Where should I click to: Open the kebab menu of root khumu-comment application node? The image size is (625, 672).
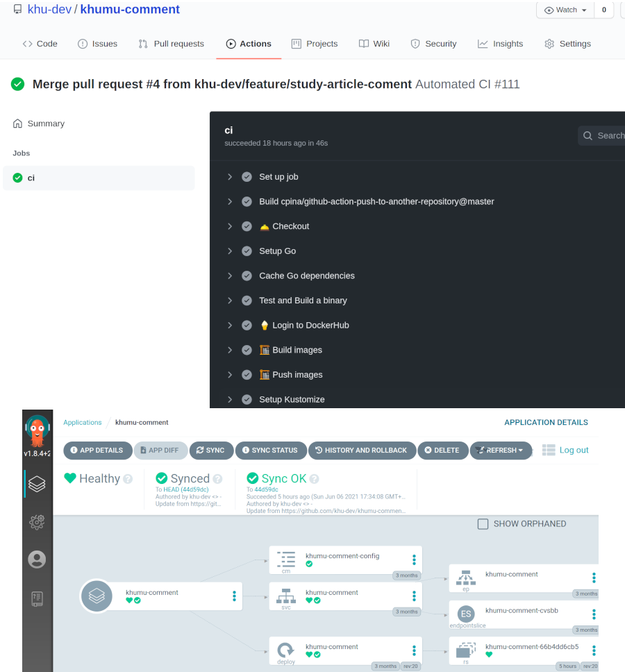(x=234, y=596)
